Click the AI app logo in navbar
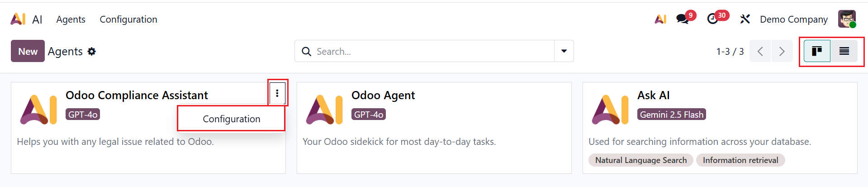 [18, 19]
